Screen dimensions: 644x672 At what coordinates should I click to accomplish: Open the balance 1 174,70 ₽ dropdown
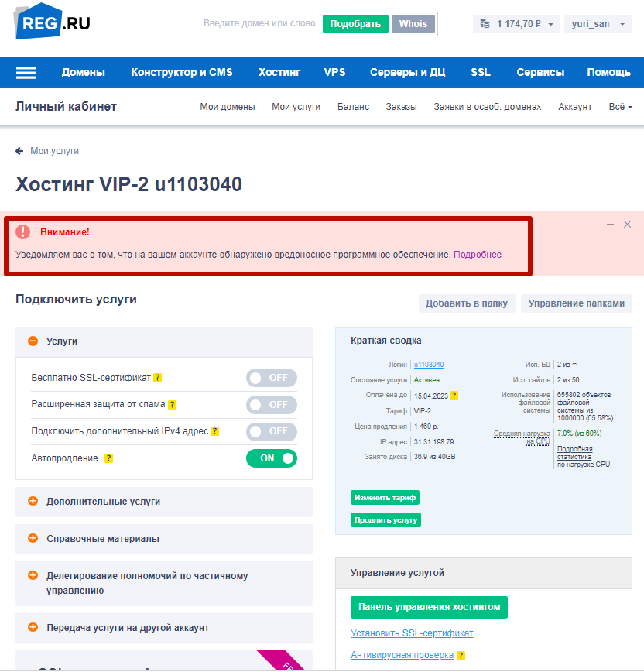[516, 23]
